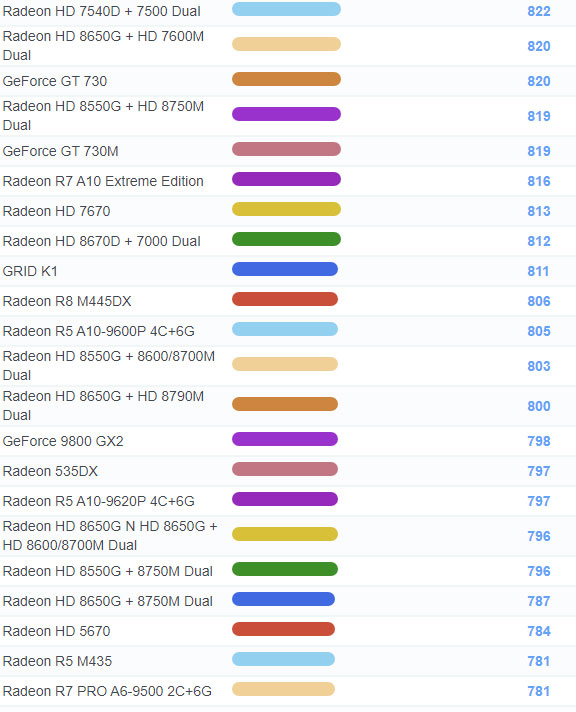The width and height of the screenshot is (576, 712).
Task: Click Radeon HD 8650G + 8750M Dual name
Action: (108, 601)
